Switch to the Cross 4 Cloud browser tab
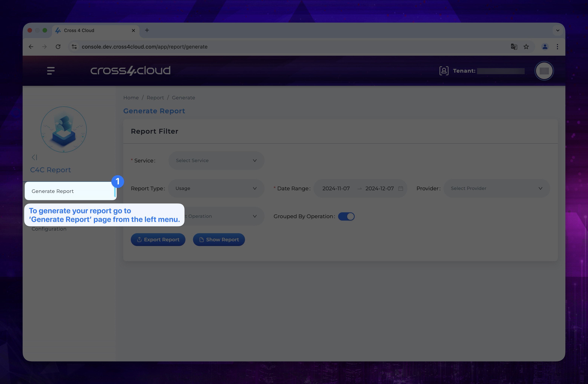The width and height of the screenshot is (588, 384). (96, 30)
